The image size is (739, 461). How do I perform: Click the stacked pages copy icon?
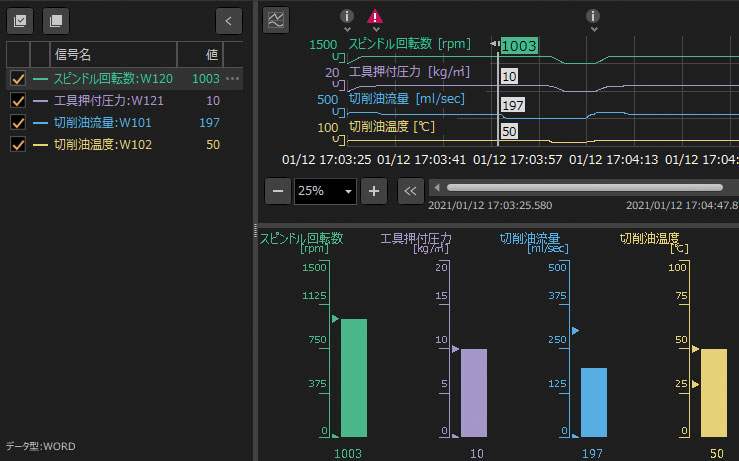pos(56,19)
